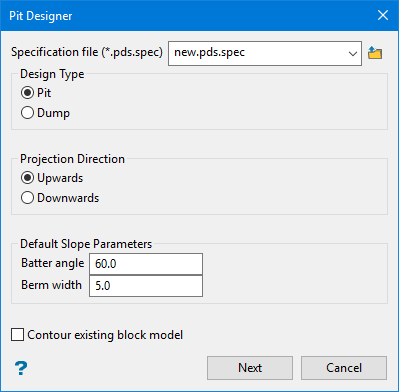Click the Cancel button
This screenshot has width=399, height=392.
pos(344,368)
